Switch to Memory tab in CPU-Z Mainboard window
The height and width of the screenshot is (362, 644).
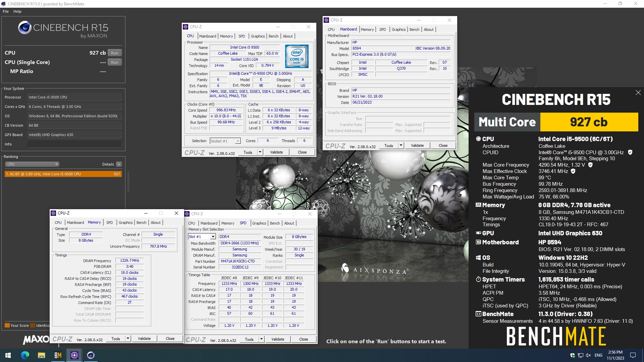(x=367, y=29)
